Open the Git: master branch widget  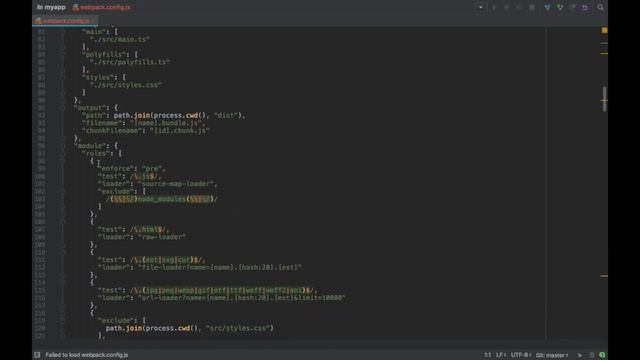coord(551,355)
